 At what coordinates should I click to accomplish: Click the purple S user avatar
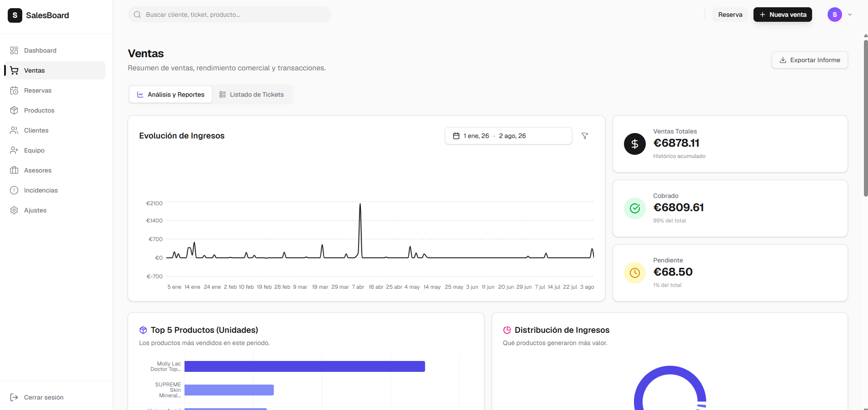tap(835, 15)
